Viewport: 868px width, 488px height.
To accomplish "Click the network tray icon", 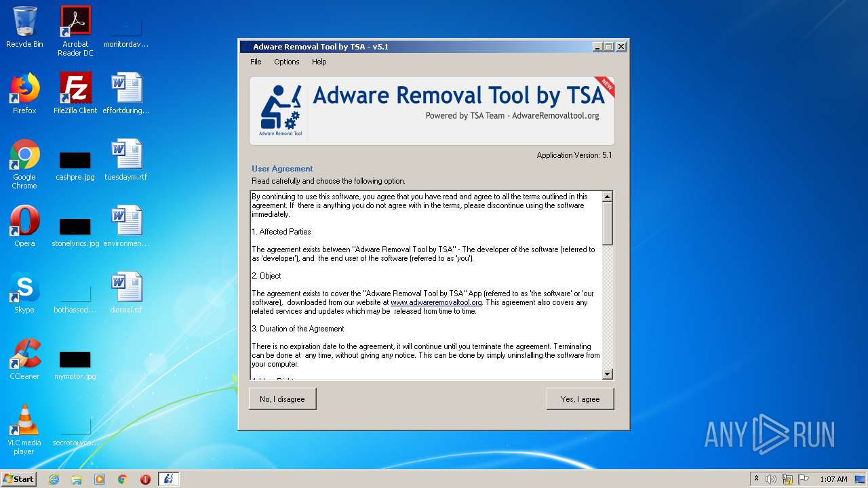I will coord(787,479).
